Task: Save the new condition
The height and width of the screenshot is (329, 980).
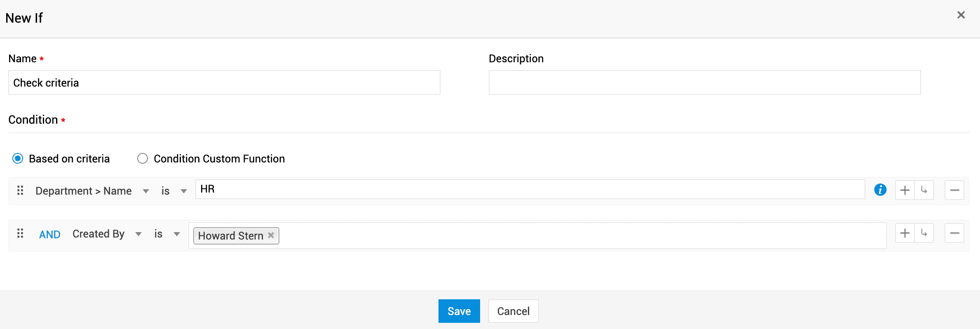Action: [x=459, y=311]
